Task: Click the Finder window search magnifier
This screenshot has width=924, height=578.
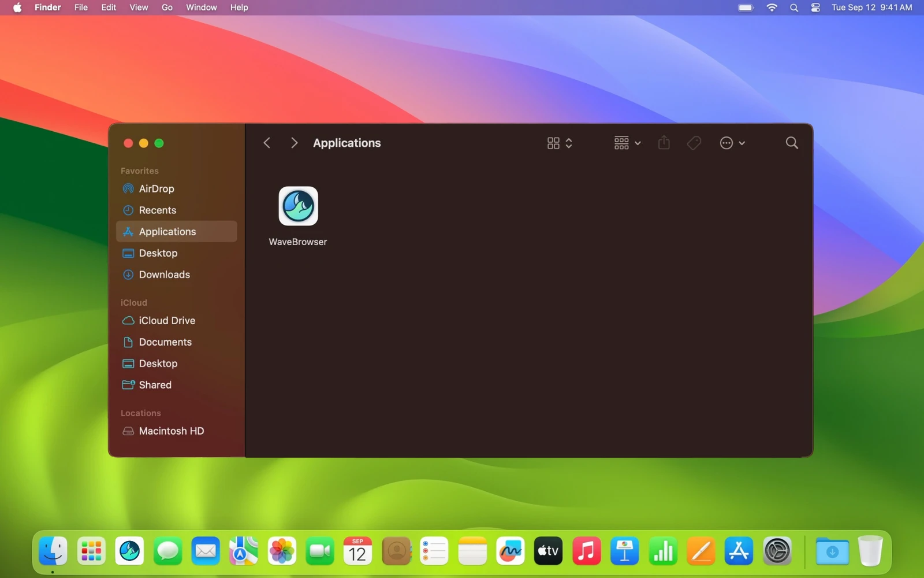Action: point(792,143)
